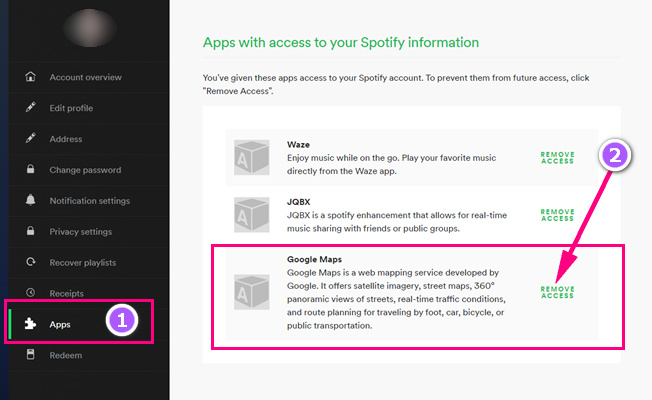
Task: Remove access for the JQBX app
Action: pos(557,214)
